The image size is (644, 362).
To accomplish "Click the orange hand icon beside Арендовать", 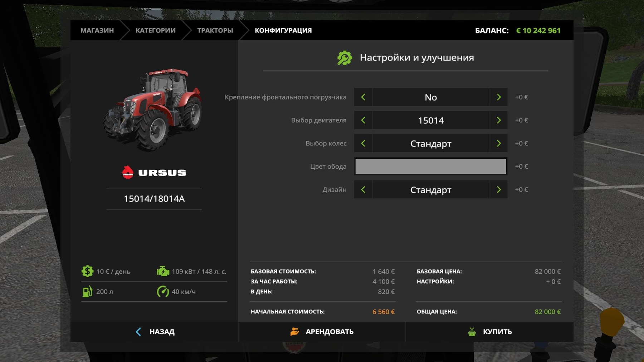I will pyautogui.click(x=294, y=332).
